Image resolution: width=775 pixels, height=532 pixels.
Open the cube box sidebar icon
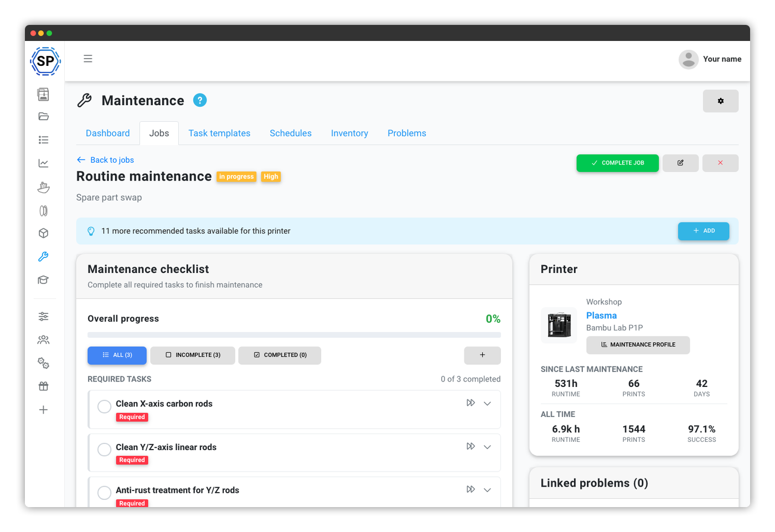coord(43,234)
